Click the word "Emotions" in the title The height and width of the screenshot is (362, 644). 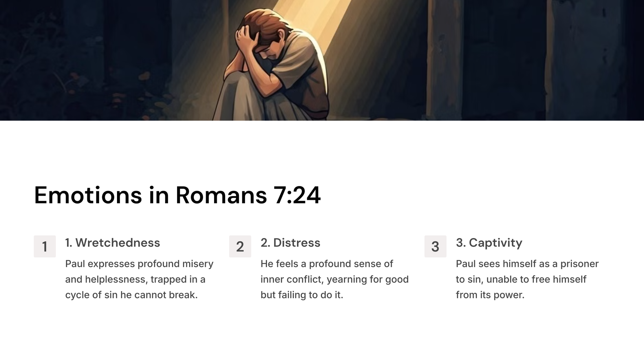coord(88,195)
